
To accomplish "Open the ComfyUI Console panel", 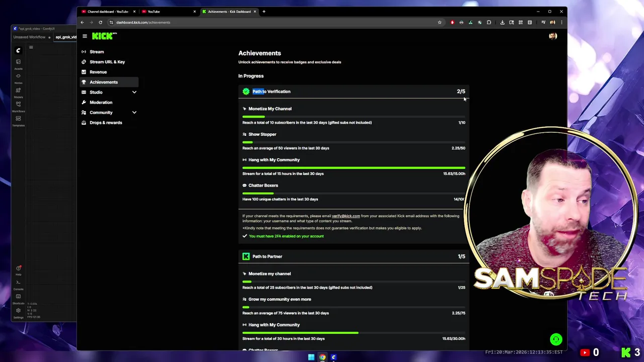I will pyautogui.click(x=18, y=285).
